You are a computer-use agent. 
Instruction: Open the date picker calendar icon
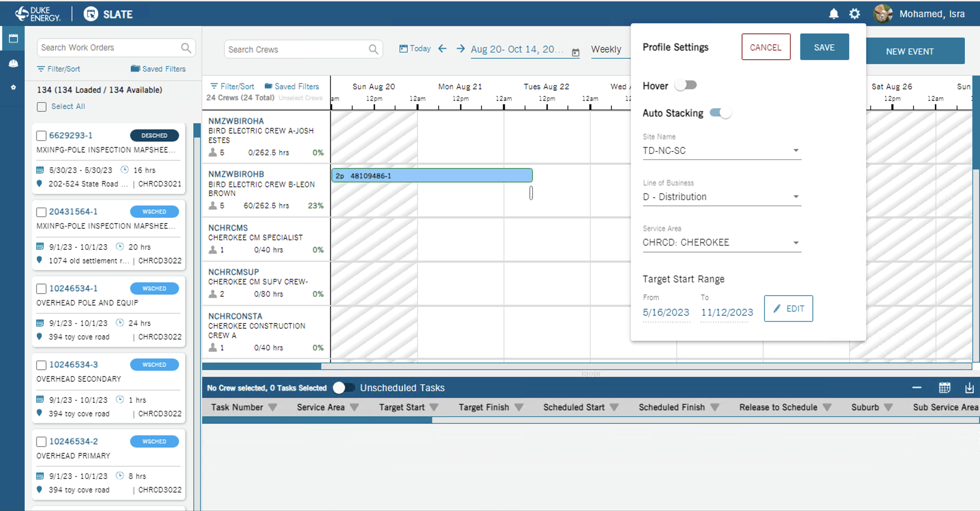pyautogui.click(x=575, y=53)
